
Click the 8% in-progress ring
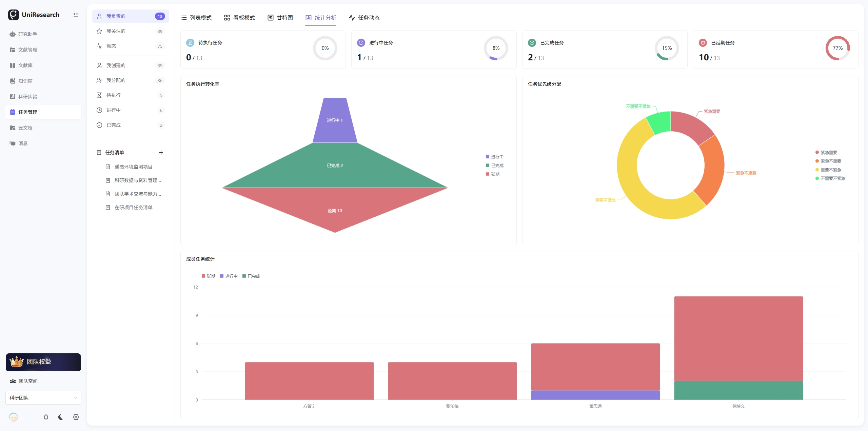click(496, 48)
